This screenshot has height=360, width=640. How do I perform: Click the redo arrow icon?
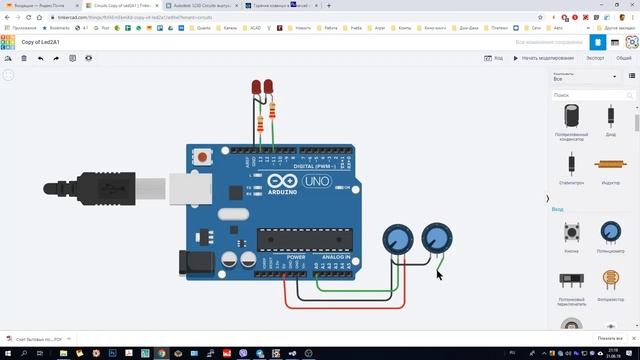56,58
